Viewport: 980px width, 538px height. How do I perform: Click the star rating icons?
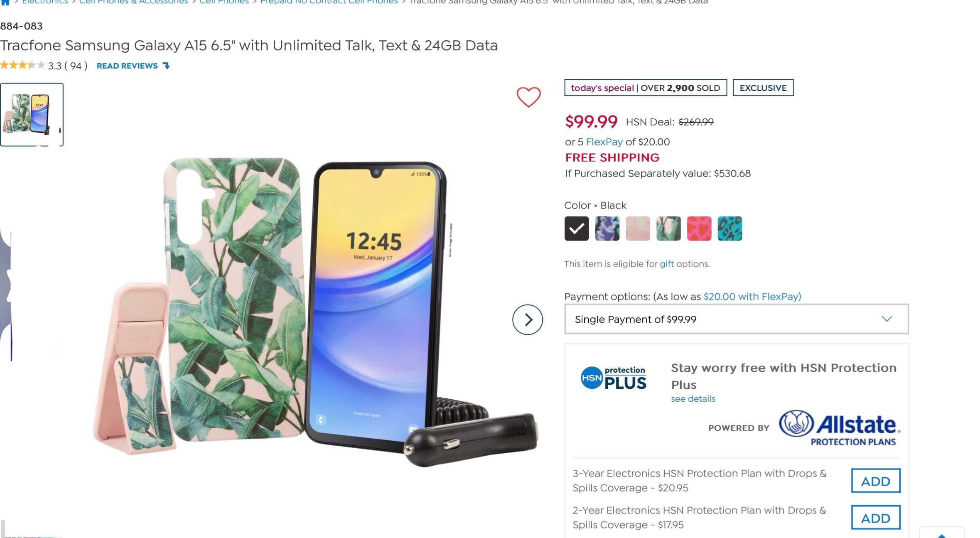22,65
